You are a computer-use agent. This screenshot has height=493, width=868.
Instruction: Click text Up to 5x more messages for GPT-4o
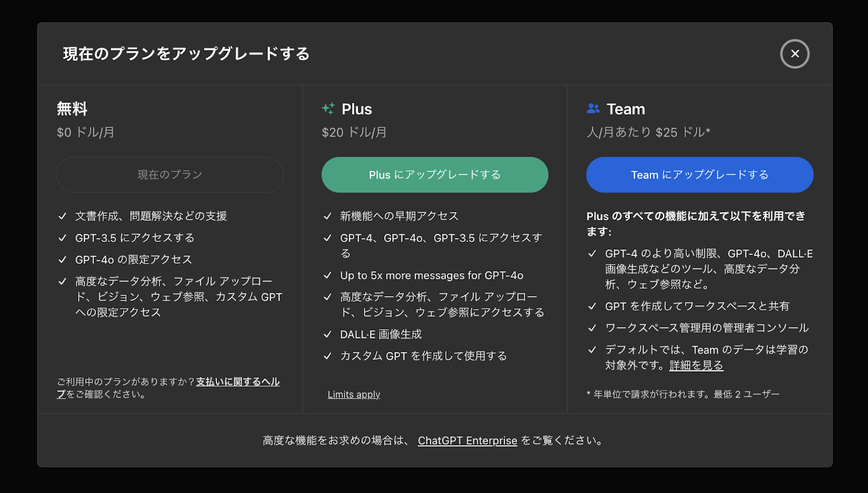(x=432, y=276)
